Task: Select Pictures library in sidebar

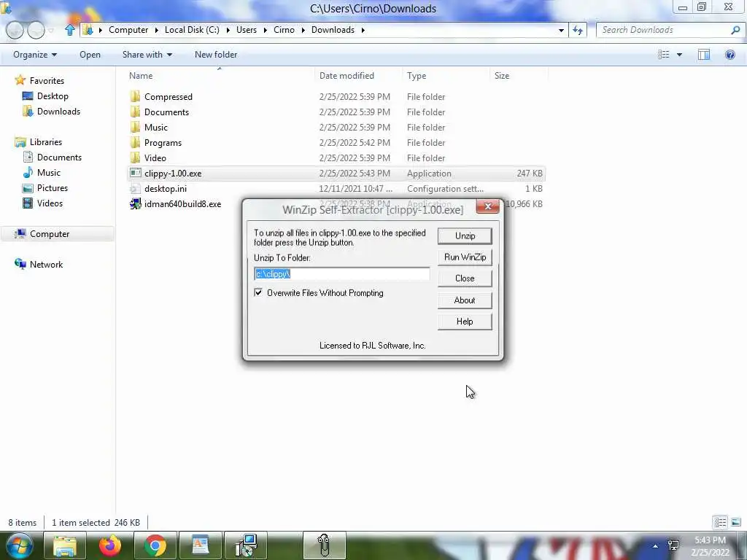Action: [x=53, y=187]
